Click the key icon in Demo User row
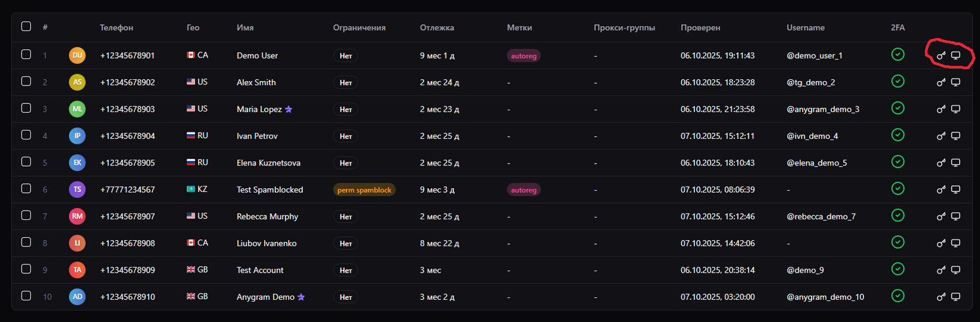This screenshot has width=980, height=322. [x=941, y=56]
